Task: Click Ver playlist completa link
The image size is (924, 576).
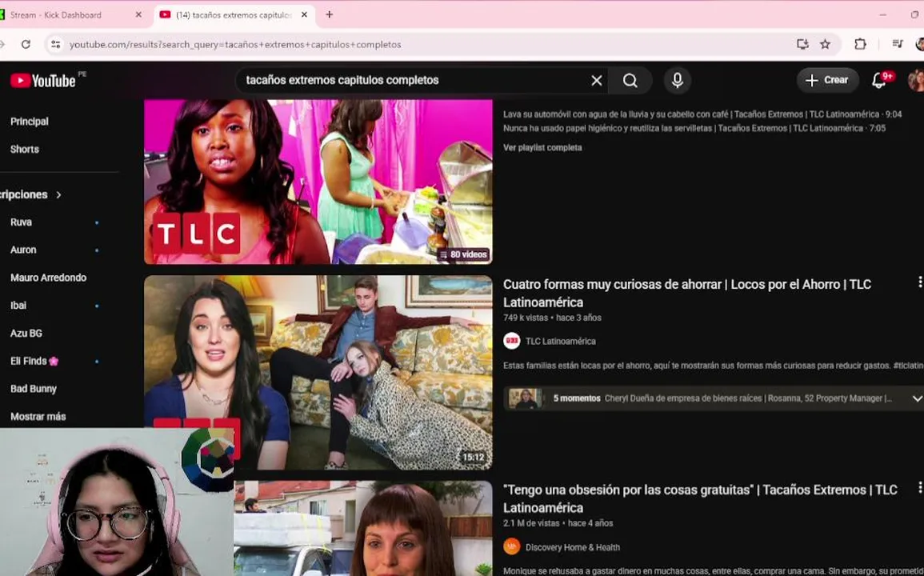Action: (542, 147)
